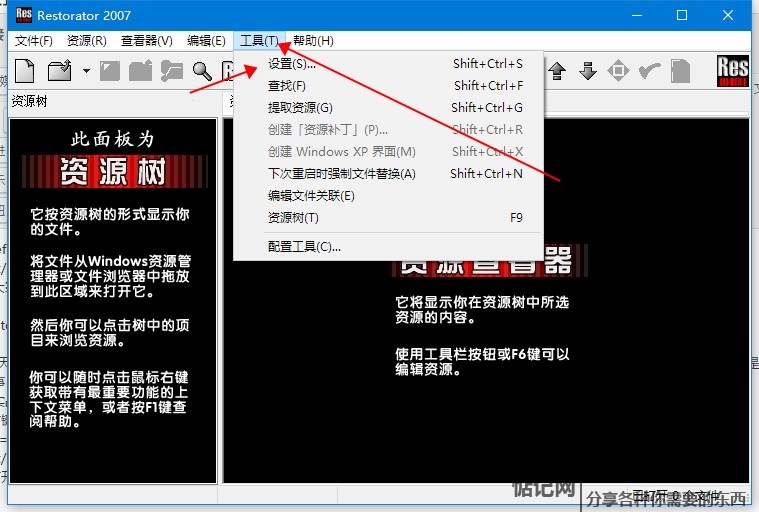Click the Res logo at toolbar right

(732, 71)
